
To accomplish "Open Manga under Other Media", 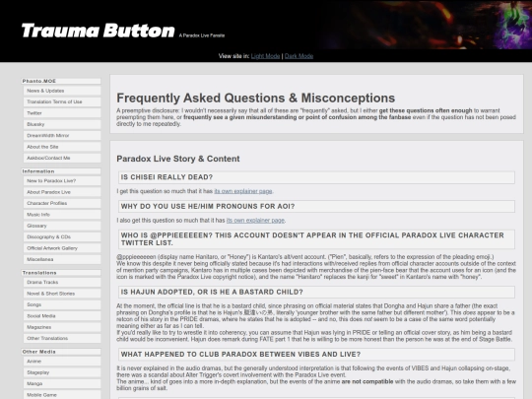I will (x=62, y=384).
